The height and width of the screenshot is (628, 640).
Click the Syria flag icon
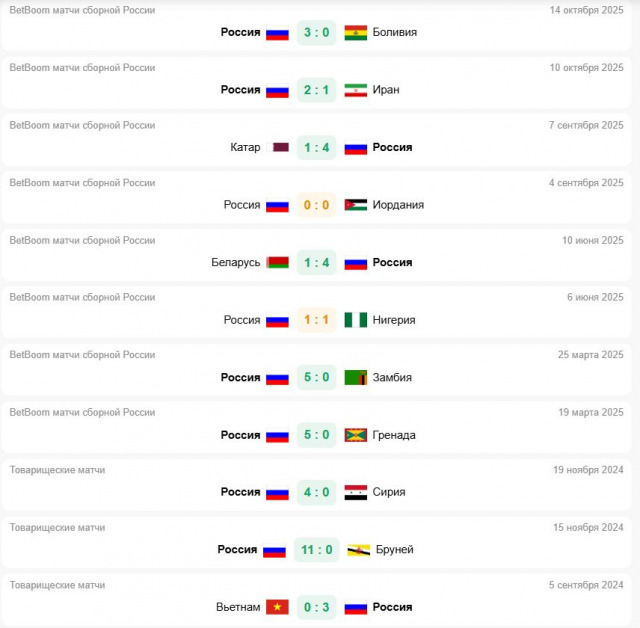click(355, 493)
